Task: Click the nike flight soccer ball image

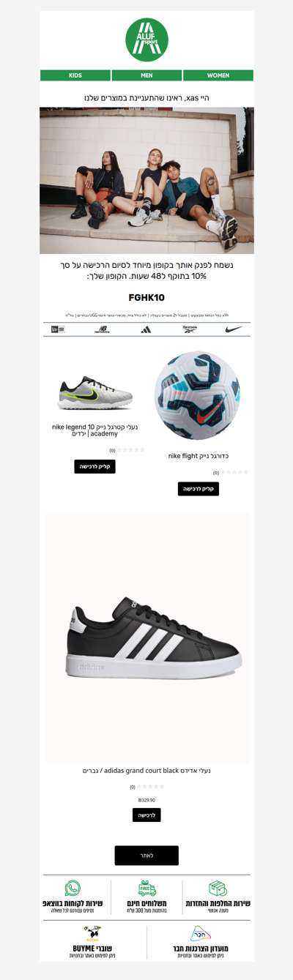Action: [x=198, y=395]
